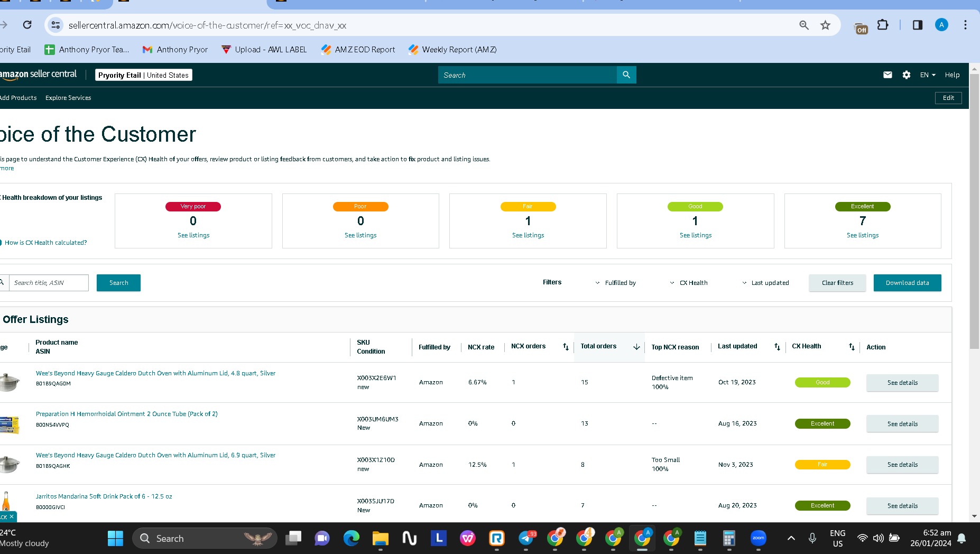
Task: Open File Explorer from taskbar
Action: (381, 539)
